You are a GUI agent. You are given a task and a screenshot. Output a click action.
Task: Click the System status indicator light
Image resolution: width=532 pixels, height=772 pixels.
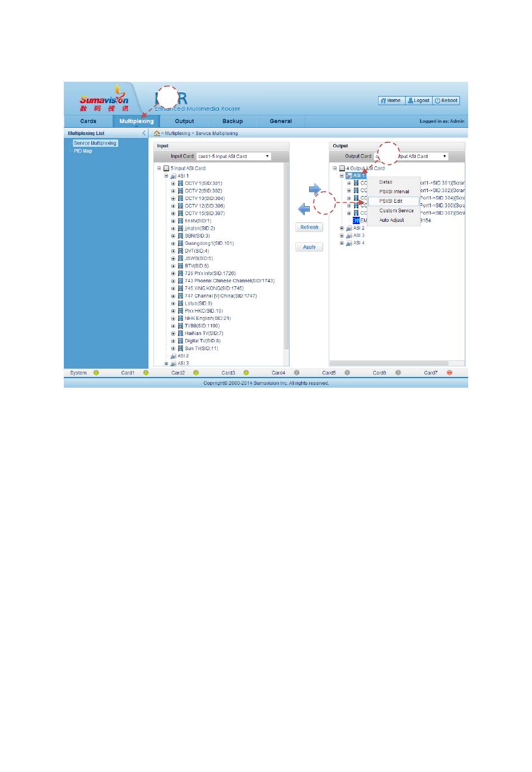(96, 373)
